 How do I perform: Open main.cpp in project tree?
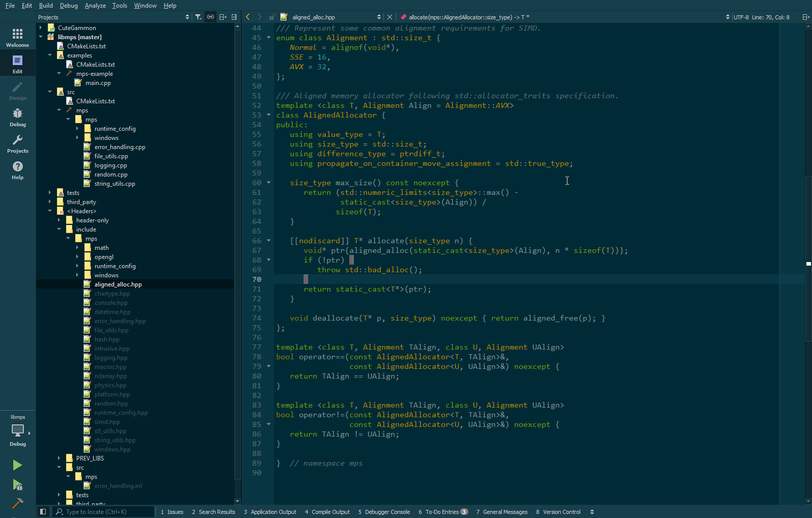pyautogui.click(x=98, y=83)
